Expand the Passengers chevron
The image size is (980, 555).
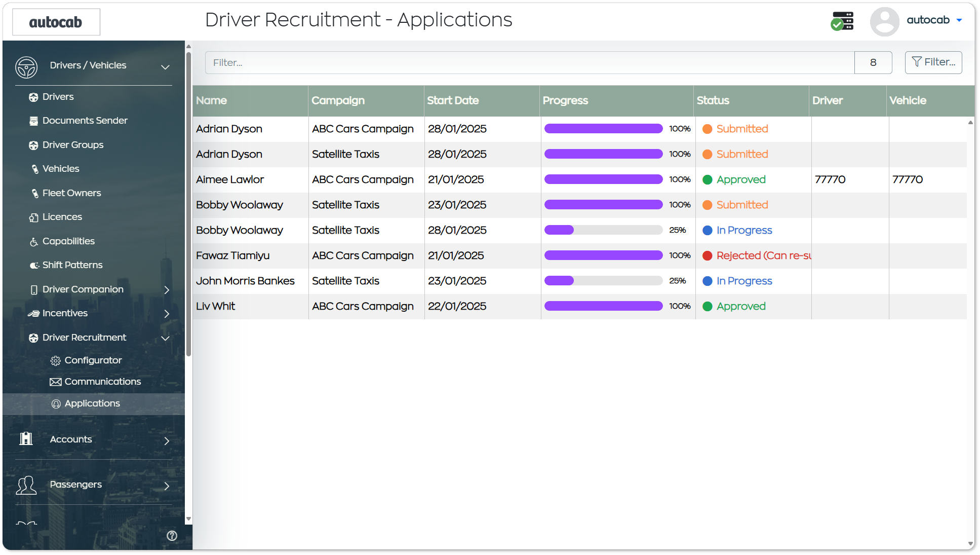[x=167, y=486]
